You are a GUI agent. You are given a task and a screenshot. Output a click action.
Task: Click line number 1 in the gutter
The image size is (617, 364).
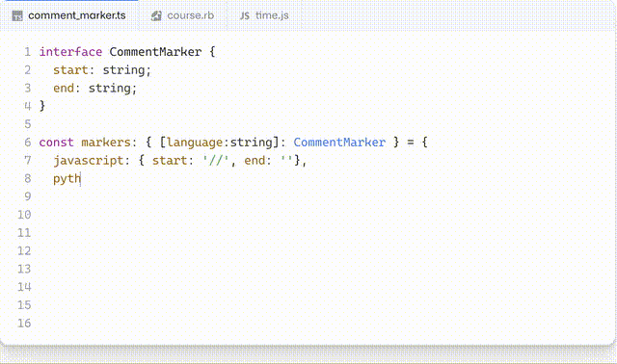coord(27,52)
